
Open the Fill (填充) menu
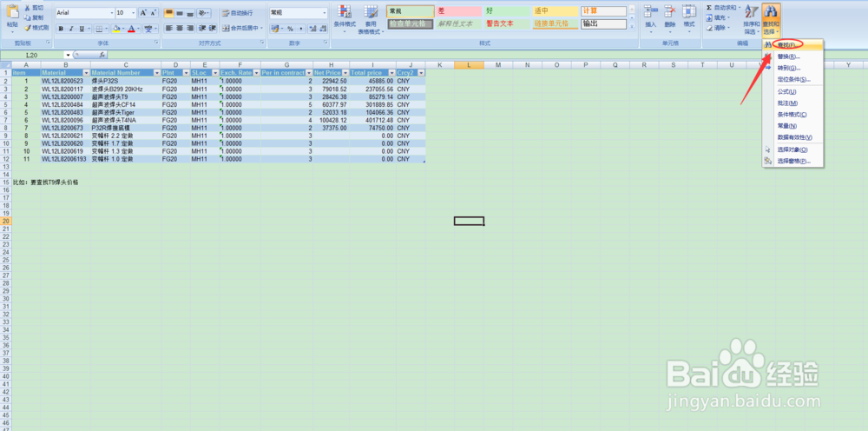click(x=718, y=17)
